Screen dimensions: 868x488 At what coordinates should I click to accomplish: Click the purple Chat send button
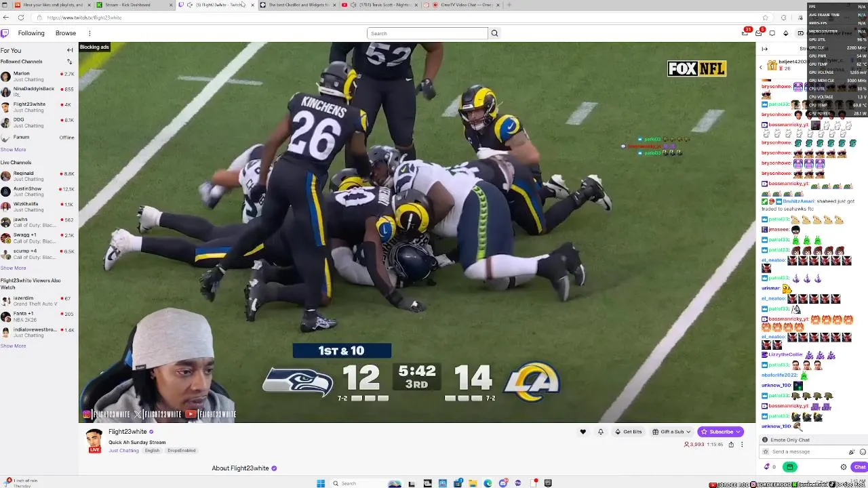[x=860, y=467]
